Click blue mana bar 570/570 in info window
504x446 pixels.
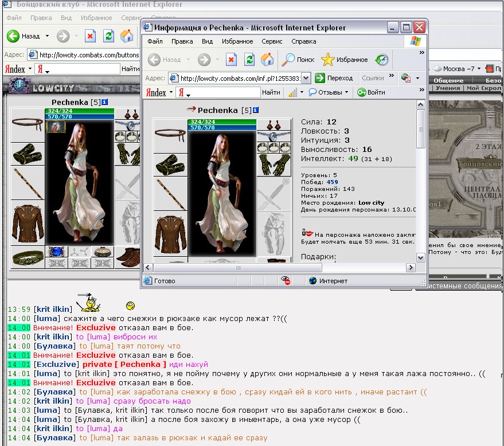pyautogui.click(x=222, y=127)
